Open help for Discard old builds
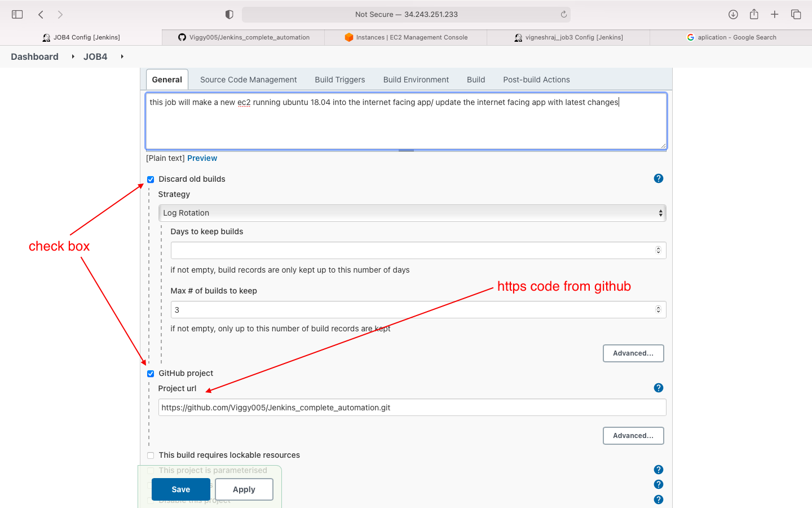Screen dimensions: 812x508 pos(659,178)
